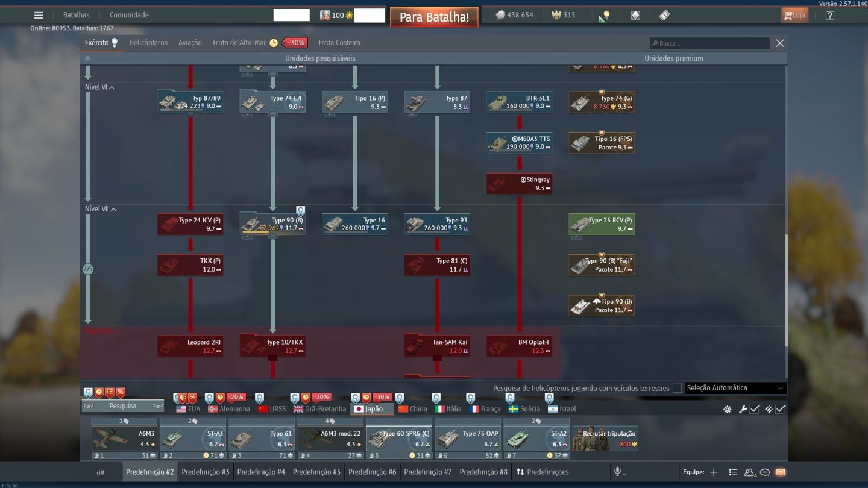Click the Silver Lions balance icon
This screenshot has height=488, width=868.
click(x=500, y=15)
